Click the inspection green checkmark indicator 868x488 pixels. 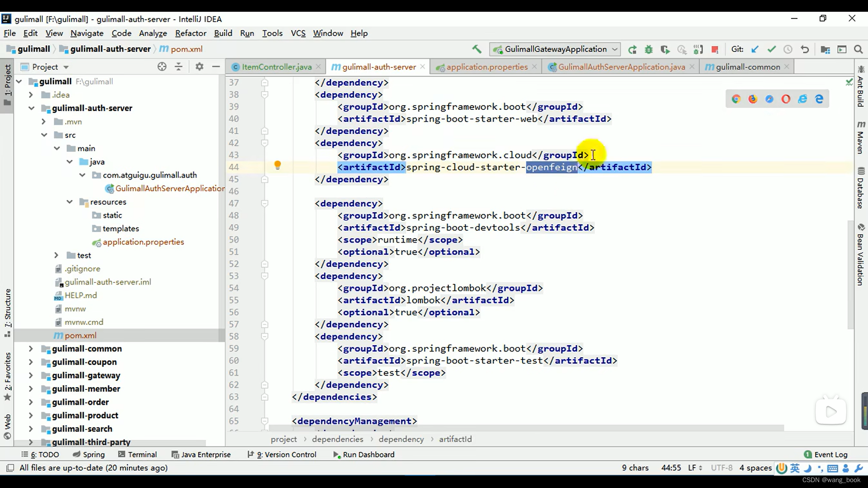click(849, 82)
